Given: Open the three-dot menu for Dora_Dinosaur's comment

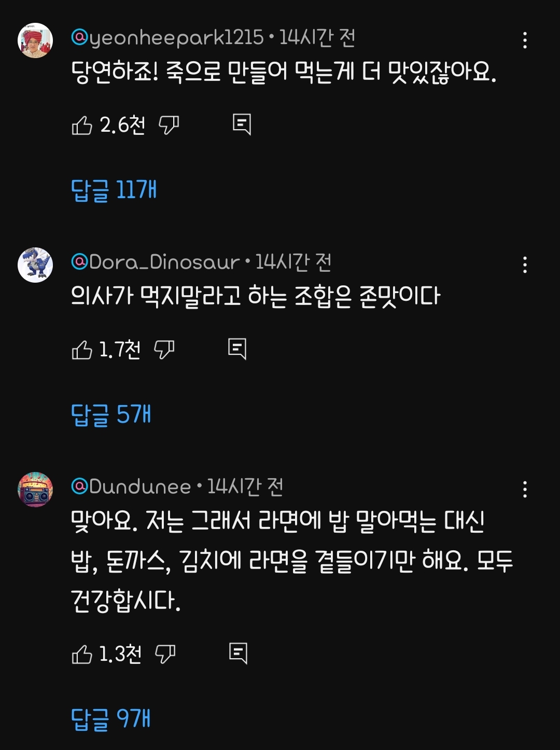Looking at the screenshot, I should point(525,265).
